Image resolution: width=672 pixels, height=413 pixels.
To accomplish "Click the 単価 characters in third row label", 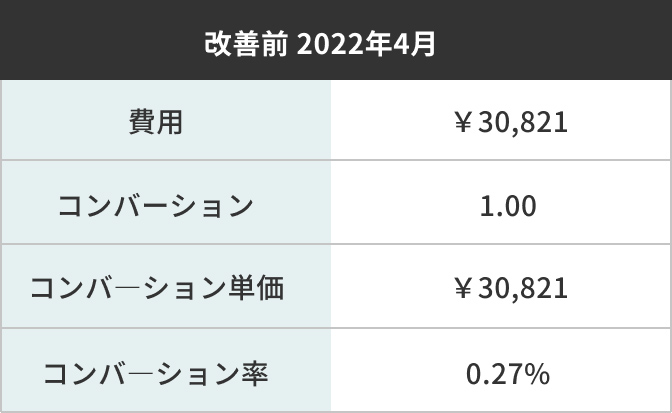I will pos(256,288).
